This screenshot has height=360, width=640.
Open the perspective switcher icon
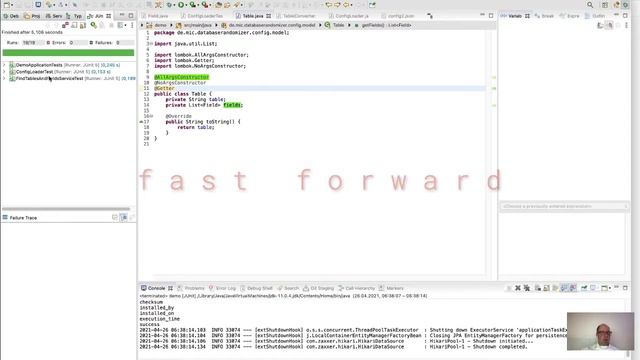[605, 5]
